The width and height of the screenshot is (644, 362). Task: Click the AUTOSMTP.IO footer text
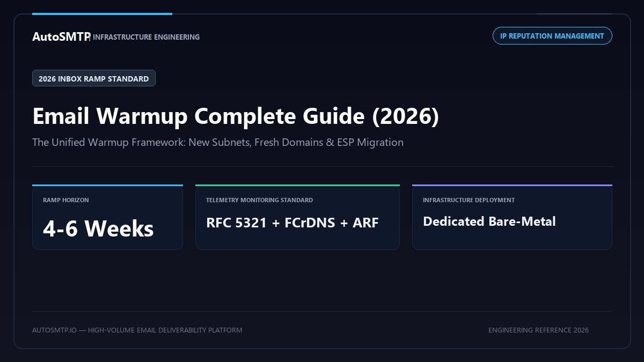(137, 330)
